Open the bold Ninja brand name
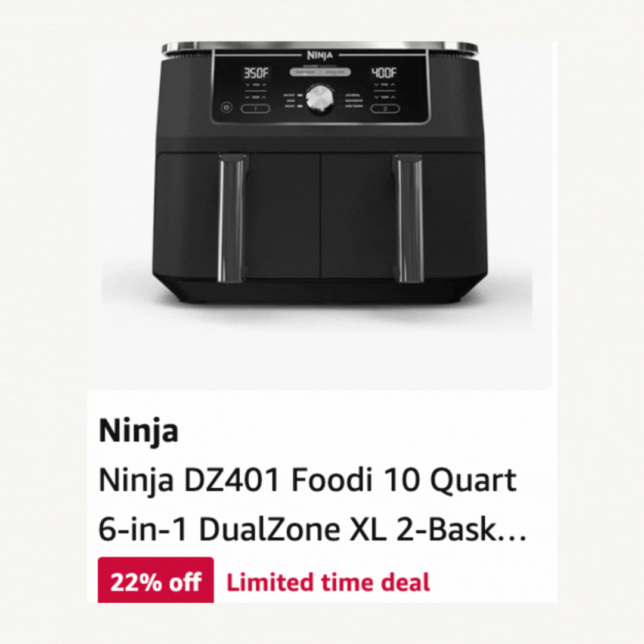This screenshot has height=644, width=644. pos(138,432)
